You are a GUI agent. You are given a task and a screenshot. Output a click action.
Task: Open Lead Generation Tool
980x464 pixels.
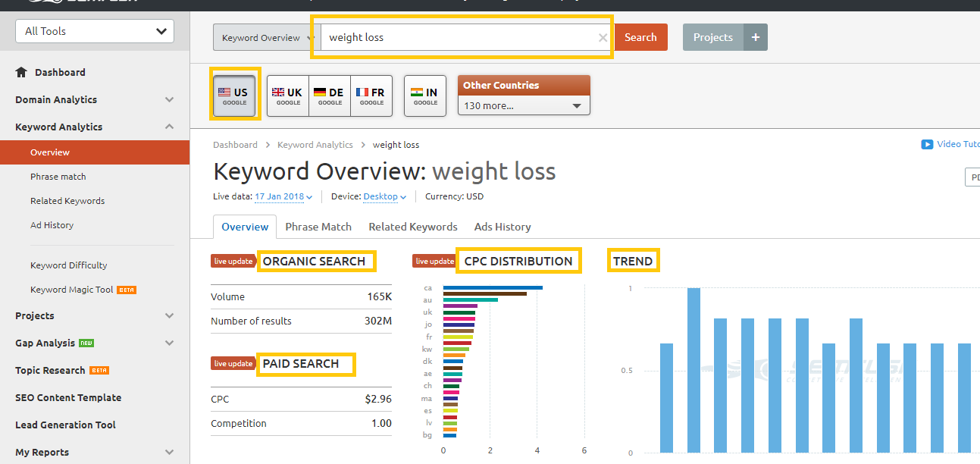pyautogui.click(x=65, y=425)
